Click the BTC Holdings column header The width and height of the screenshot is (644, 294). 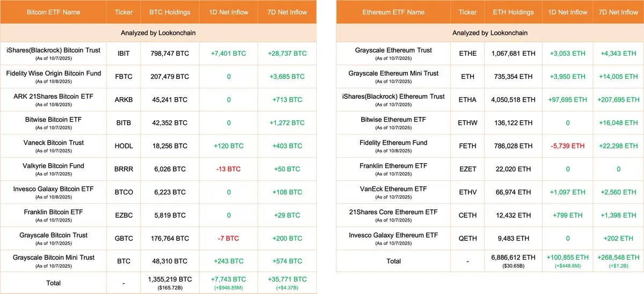pyautogui.click(x=170, y=12)
